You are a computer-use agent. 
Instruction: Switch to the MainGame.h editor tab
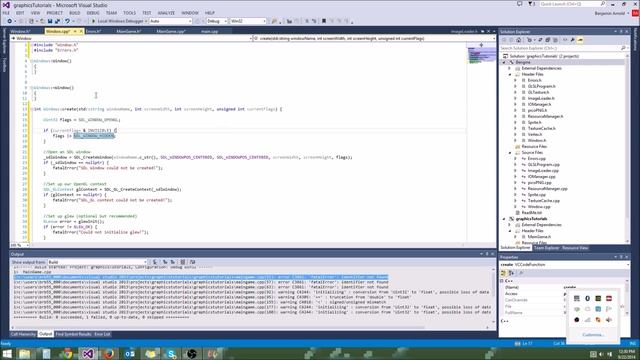pyautogui.click(x=129, y=31)
